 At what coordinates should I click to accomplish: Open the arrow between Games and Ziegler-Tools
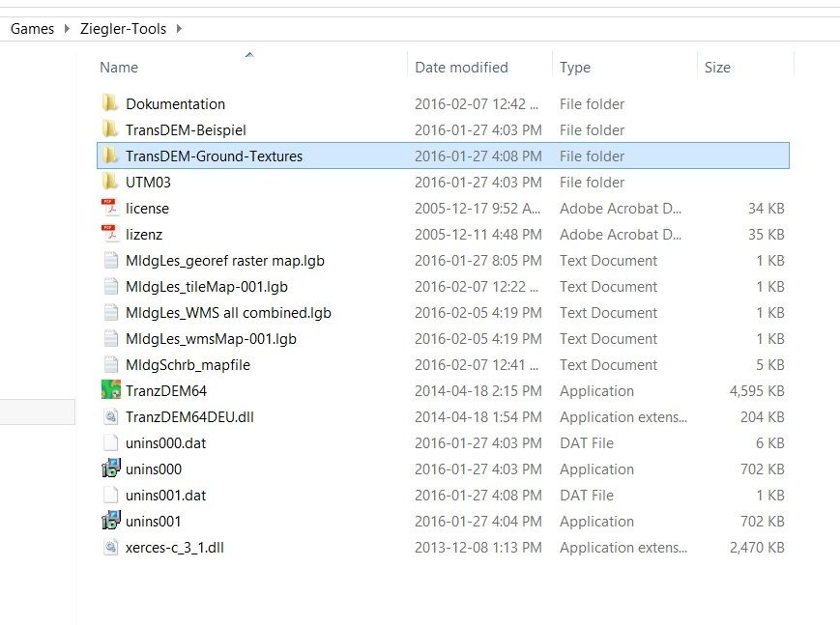(x=67, y=29)
